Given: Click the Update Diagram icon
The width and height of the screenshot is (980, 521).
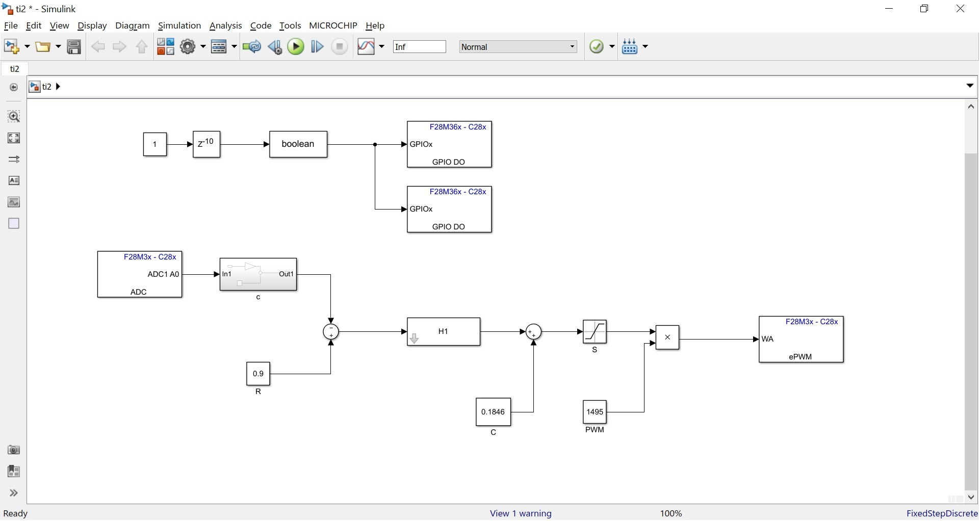Looking at the screenshot, I should (252, 47).
